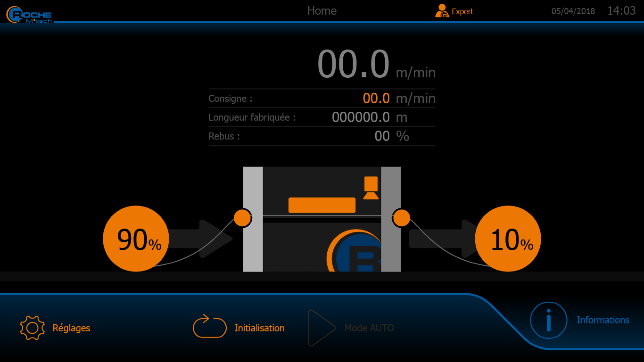Open the Informations circle icon

pyautogui.click(x=548, y=320)
